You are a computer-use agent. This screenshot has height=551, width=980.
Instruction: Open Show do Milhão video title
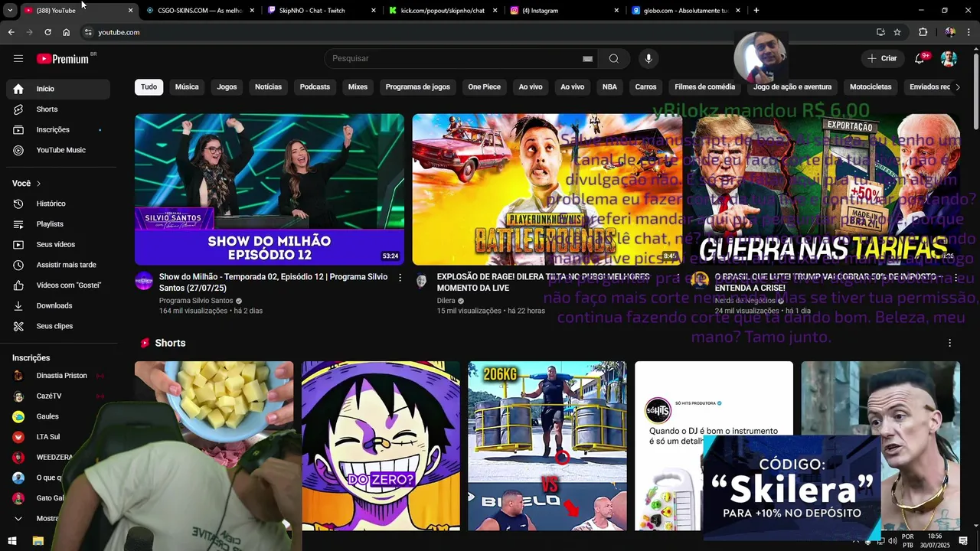tap(273, 282)
